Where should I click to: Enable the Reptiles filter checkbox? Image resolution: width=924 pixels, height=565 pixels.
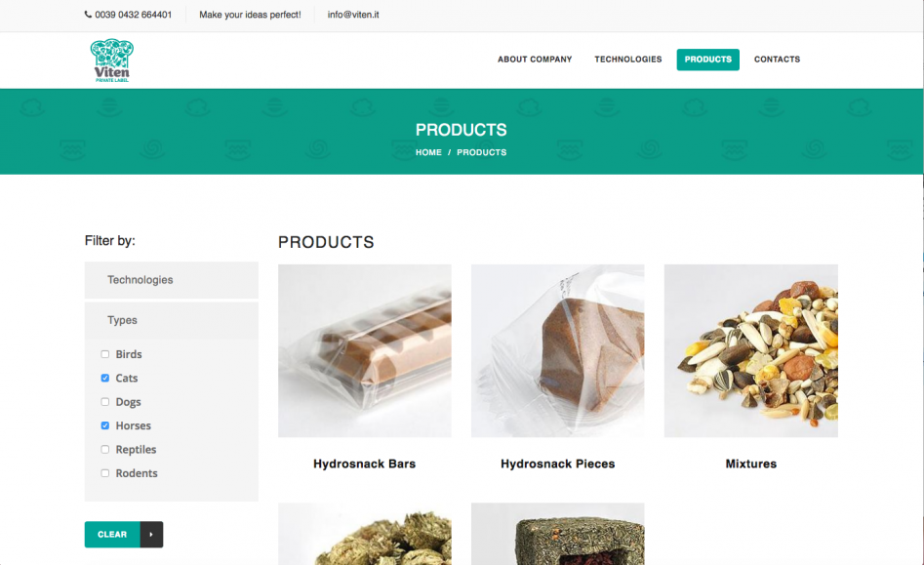pyautogui.click(x=105, y=449)
